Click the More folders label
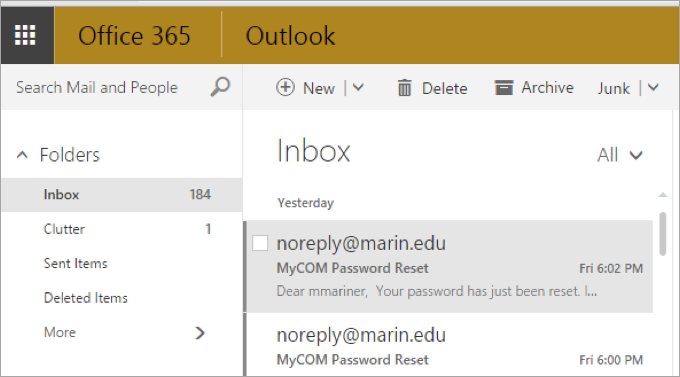 pos(60,332)
